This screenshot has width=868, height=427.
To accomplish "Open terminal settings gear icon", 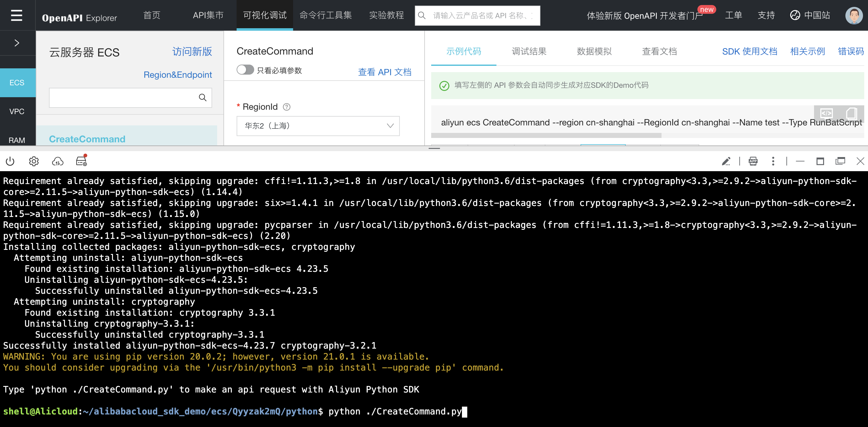I will point(34,161).
